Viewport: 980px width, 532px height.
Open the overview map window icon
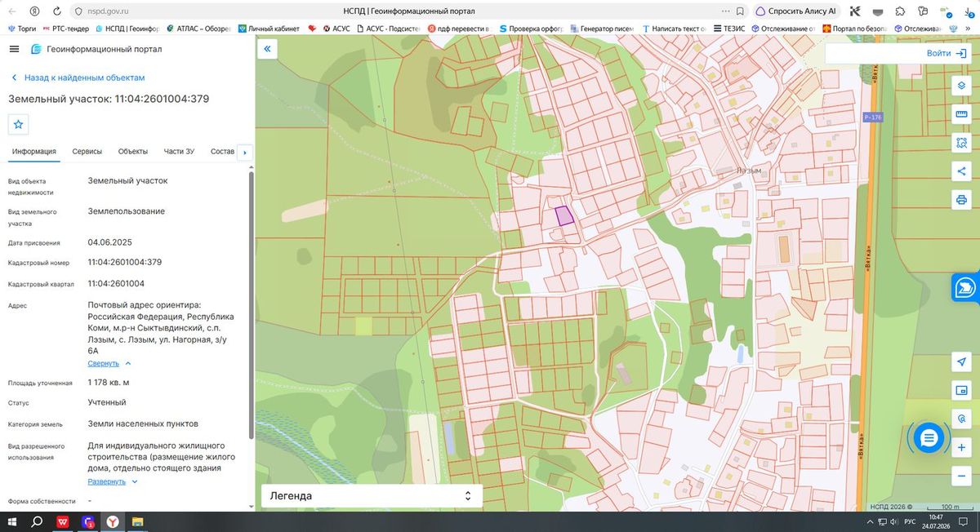tap(961, 391)
